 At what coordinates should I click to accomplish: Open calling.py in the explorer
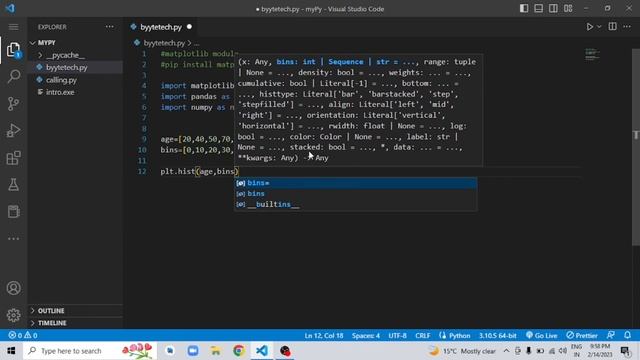(x=75, y=80)
